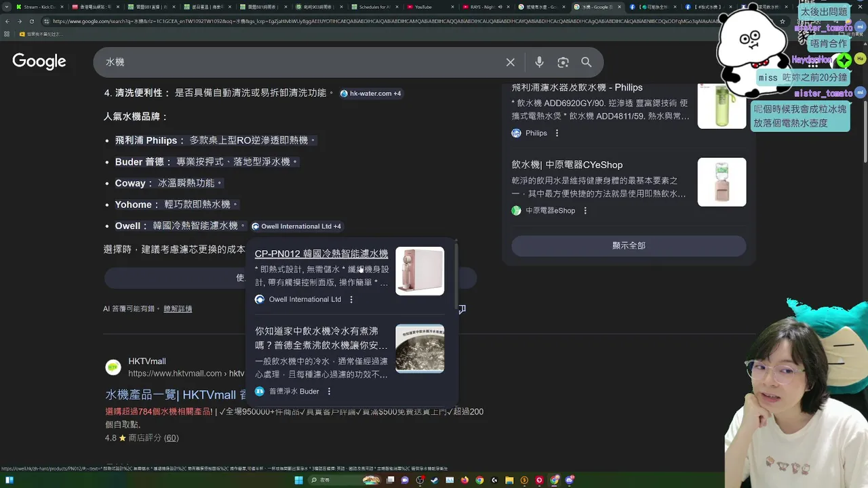The width and height of the screenshot is (868, 488).
Task: Open 飛利浦濾水器及飲水機 - Philips source link
Action: point(577,87)
